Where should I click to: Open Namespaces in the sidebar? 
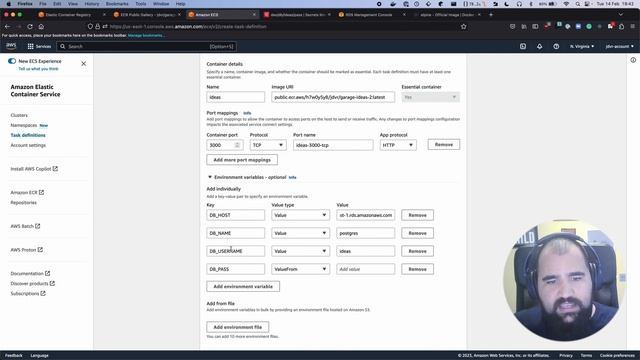(24, 125)
